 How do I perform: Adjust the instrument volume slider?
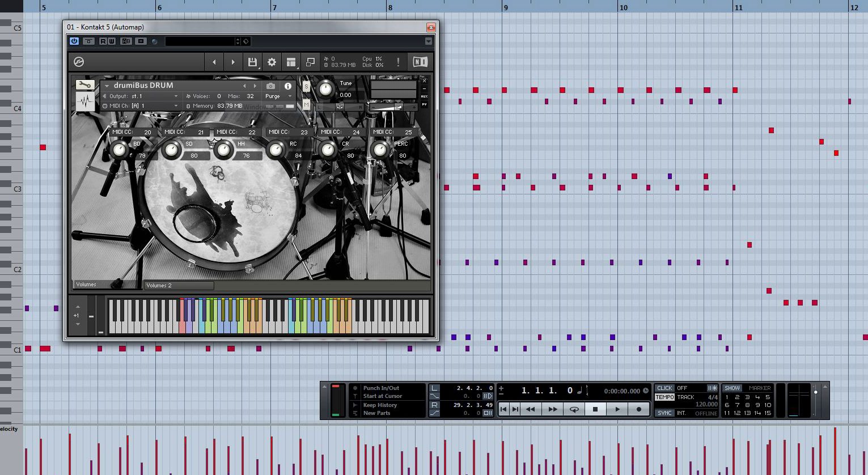tap(398, 107)
